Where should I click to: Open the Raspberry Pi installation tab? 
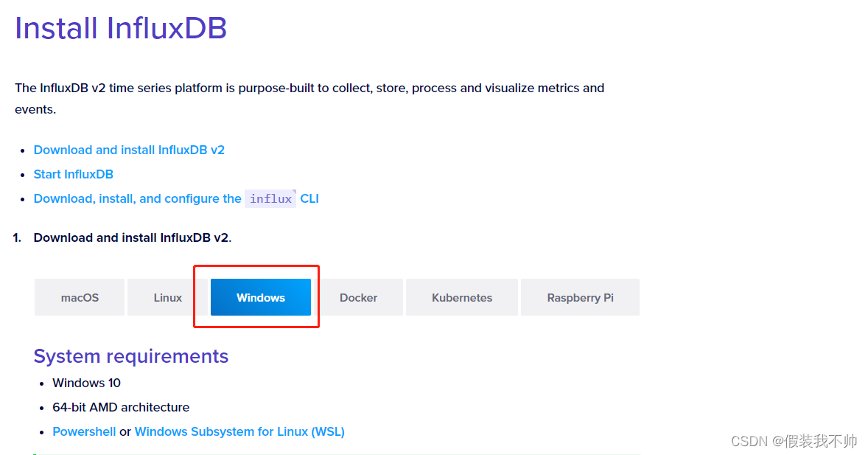[x=580, y=297]
